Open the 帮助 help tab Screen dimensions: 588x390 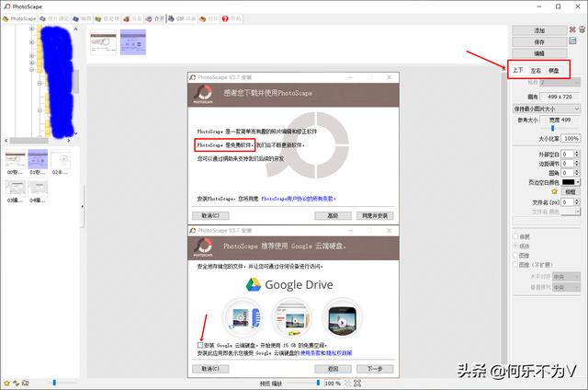point(232,18)
